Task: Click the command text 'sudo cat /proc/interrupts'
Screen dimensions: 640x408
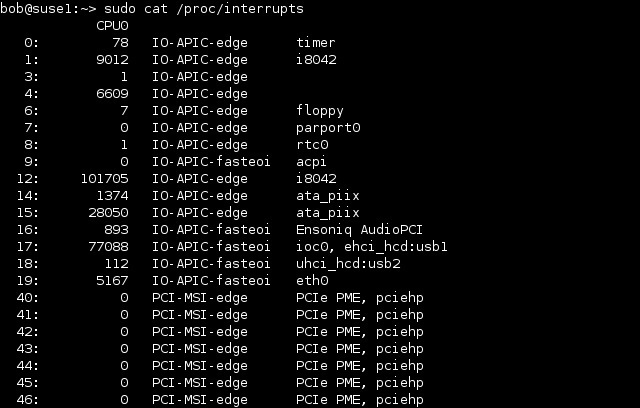Action: point(204,9)
